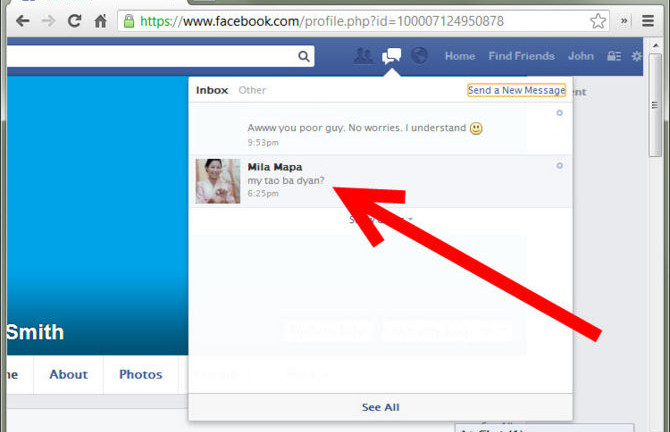Open the privacy shortcuts lock icon
This screenshot has width=670, height=432.
tap(614, 56)
